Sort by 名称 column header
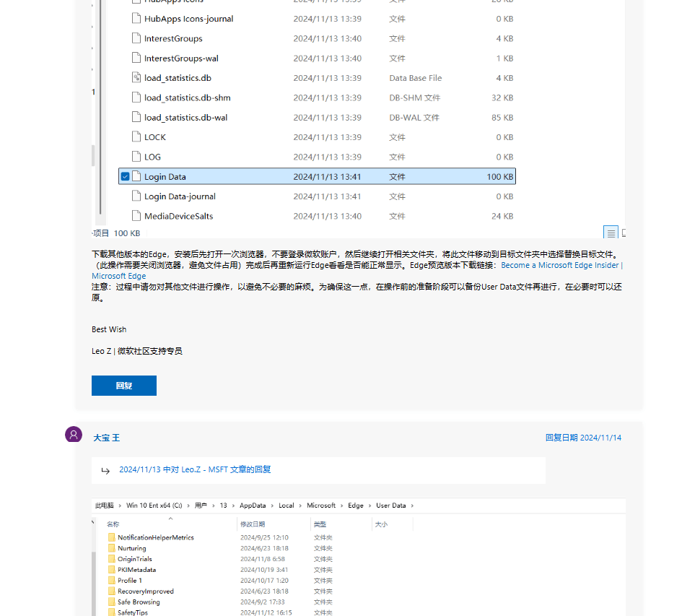 coord(113,524)
